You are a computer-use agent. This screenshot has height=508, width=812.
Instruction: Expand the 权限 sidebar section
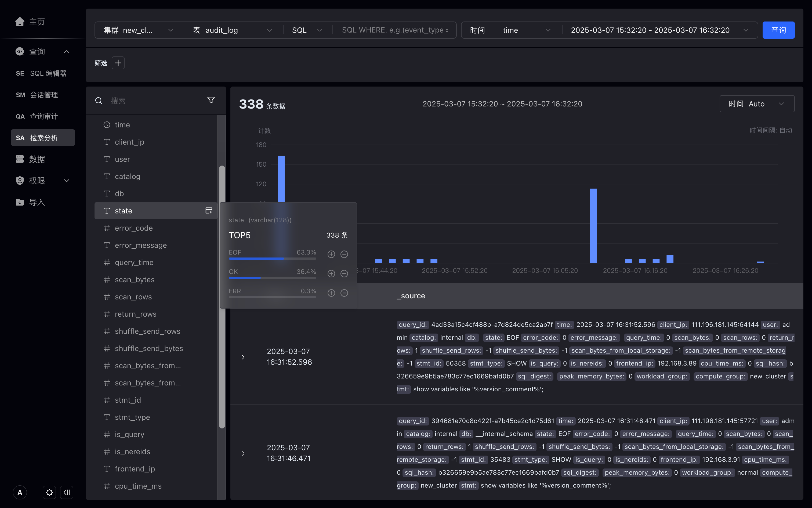click(x=66, y=181)
